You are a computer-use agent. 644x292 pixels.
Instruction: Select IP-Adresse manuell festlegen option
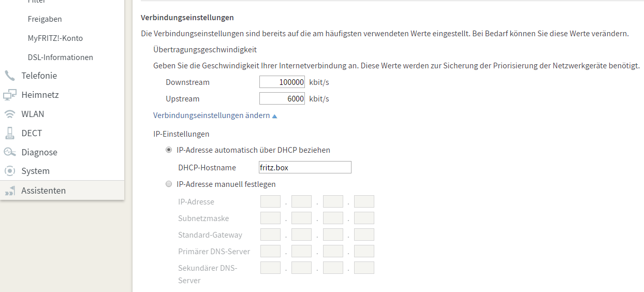click(x=168, y=184)
